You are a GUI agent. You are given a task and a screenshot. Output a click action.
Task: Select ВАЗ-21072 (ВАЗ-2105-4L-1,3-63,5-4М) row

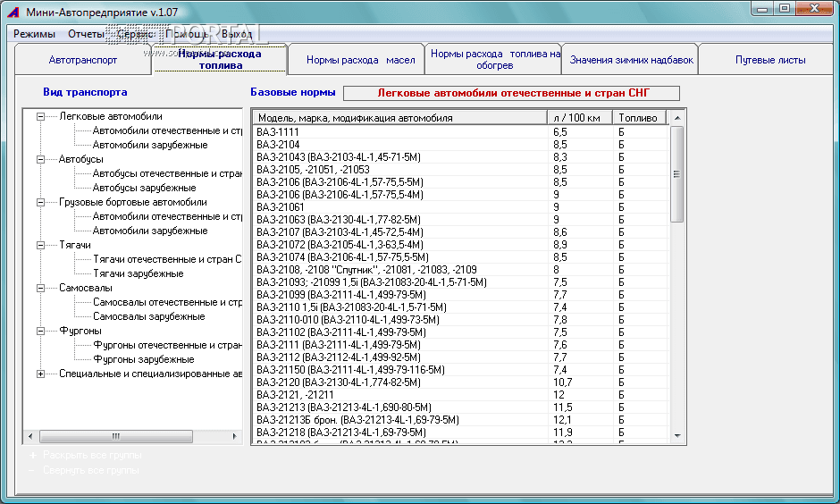461,245
